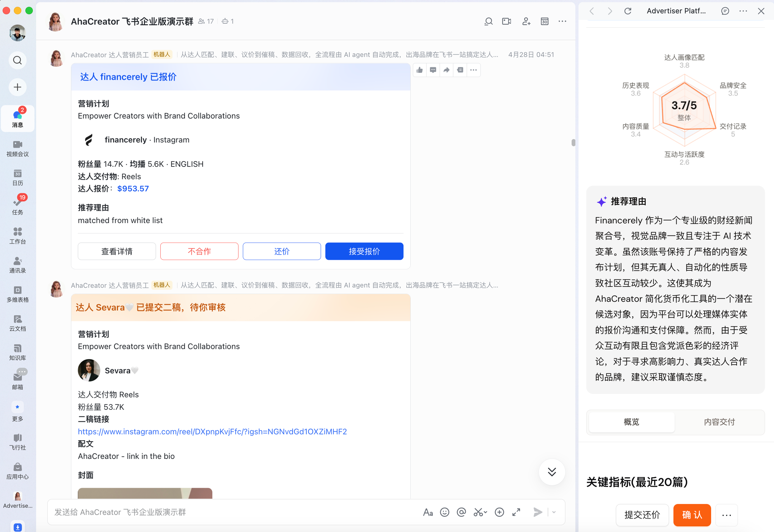Refresh the Advertiser Platform panel
The height and width of the screenshot is (532, 774).
coord(628,11)
